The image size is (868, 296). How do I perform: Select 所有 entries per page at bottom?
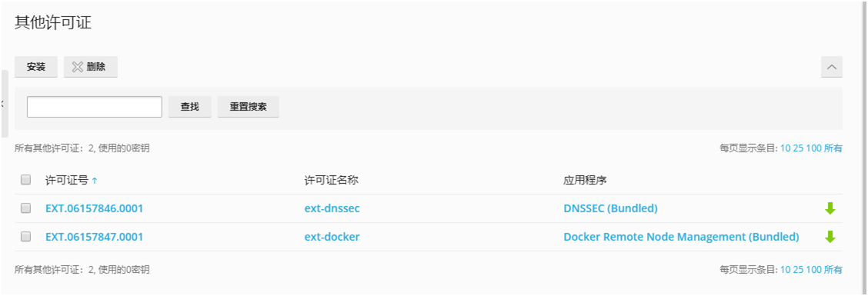tap(833, 269)
